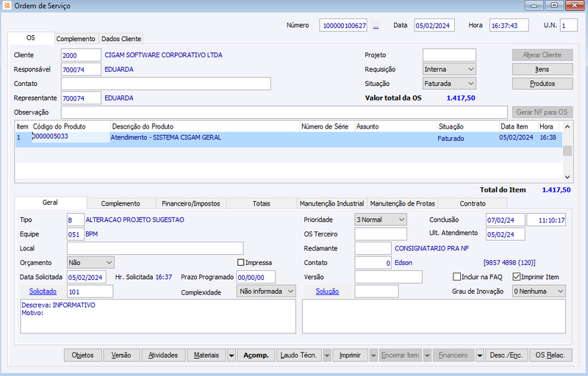
Task: Open the arrow menu beside Imprimir
Action: [x=373, y=355]
